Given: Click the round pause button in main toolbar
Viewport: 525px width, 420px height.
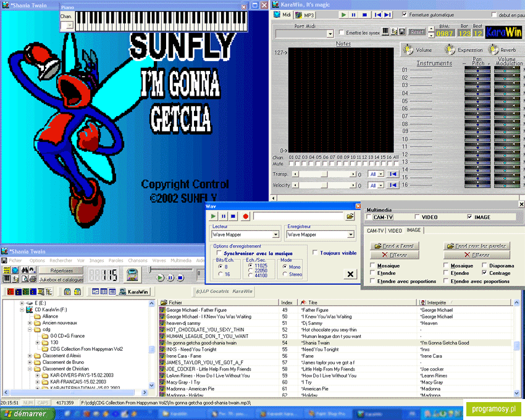Looking at the screenshot, I should (170, 278).
